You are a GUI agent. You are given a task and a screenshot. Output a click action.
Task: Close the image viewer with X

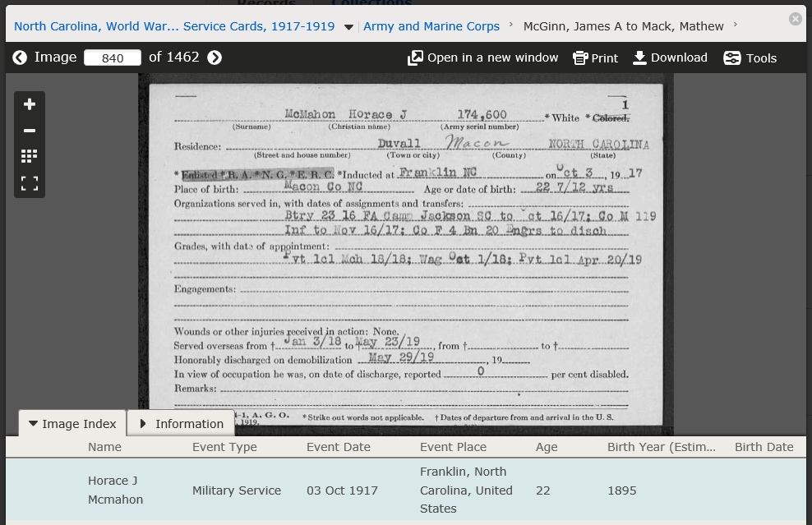(x=796, y=19)
